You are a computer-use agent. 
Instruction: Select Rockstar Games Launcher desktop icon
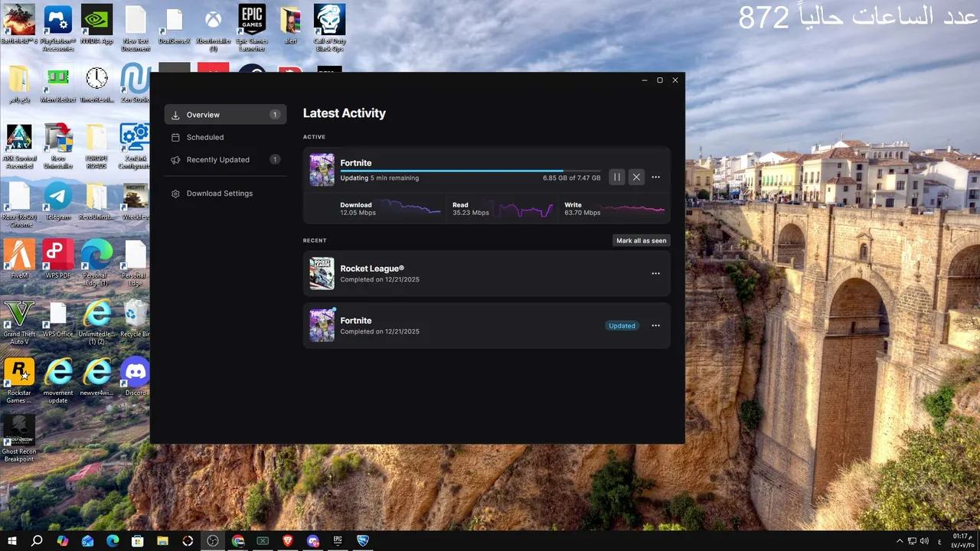(19, 380)
